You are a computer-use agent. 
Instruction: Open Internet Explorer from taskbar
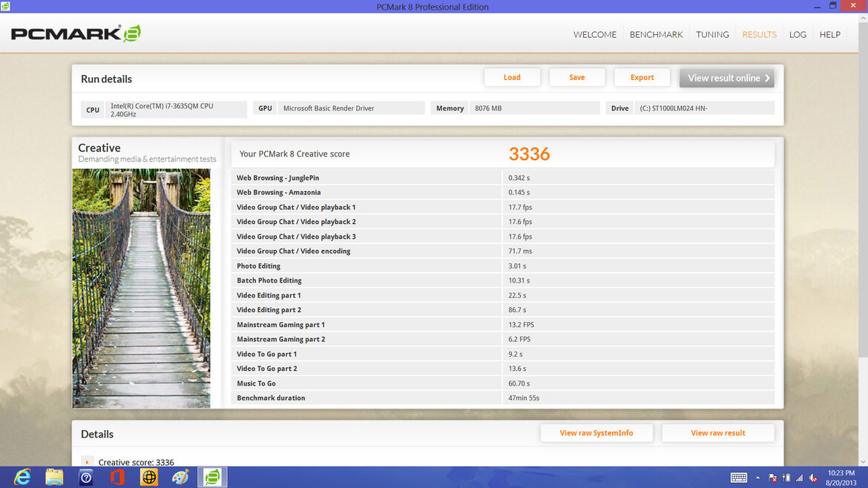[22, 477]
